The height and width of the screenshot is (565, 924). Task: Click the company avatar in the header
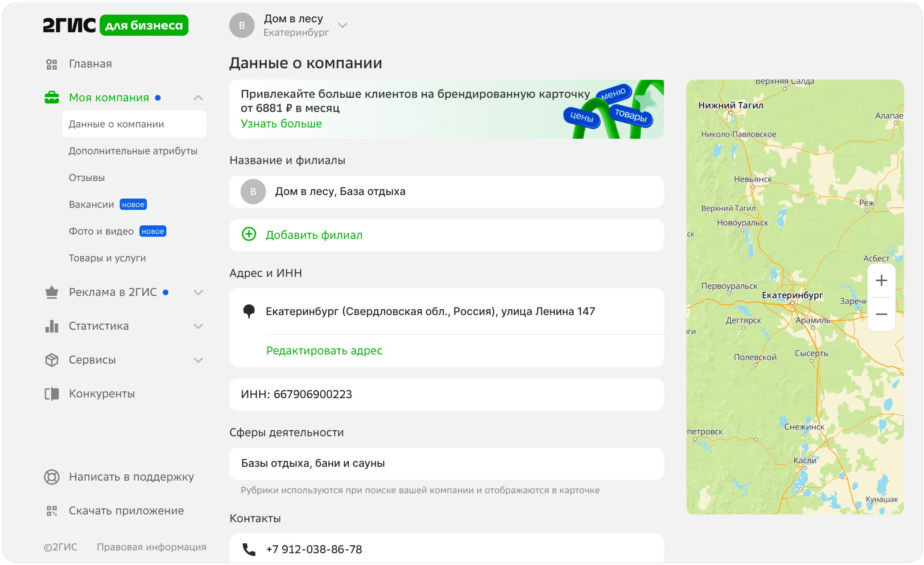(x=242, y=25)
